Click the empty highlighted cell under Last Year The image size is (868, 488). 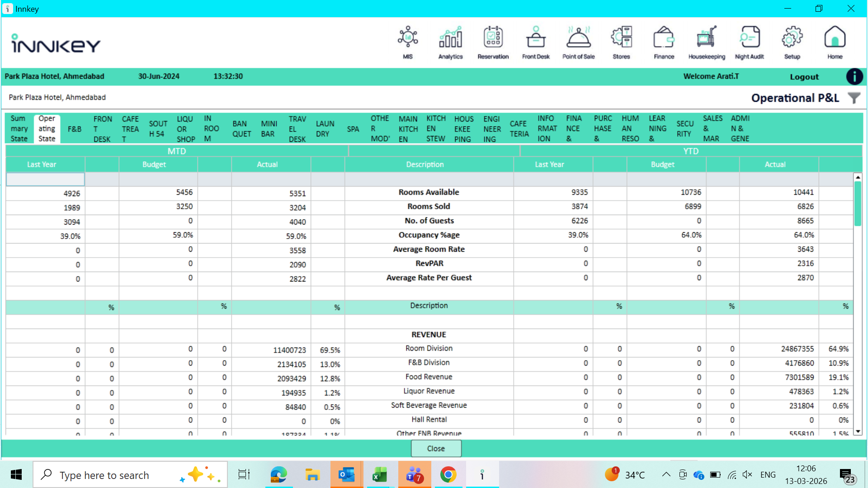(x=45, y=179)
